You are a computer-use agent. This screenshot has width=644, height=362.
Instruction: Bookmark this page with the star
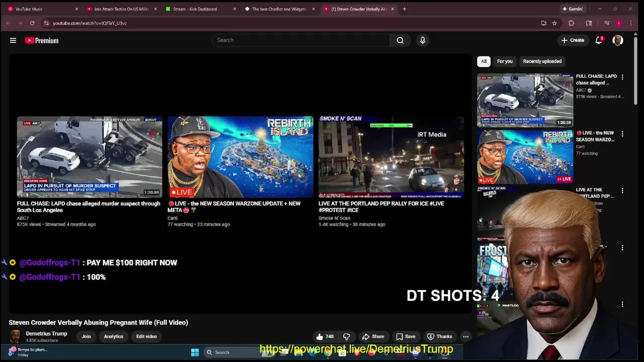pyautogui.click(x=554, y=23)
